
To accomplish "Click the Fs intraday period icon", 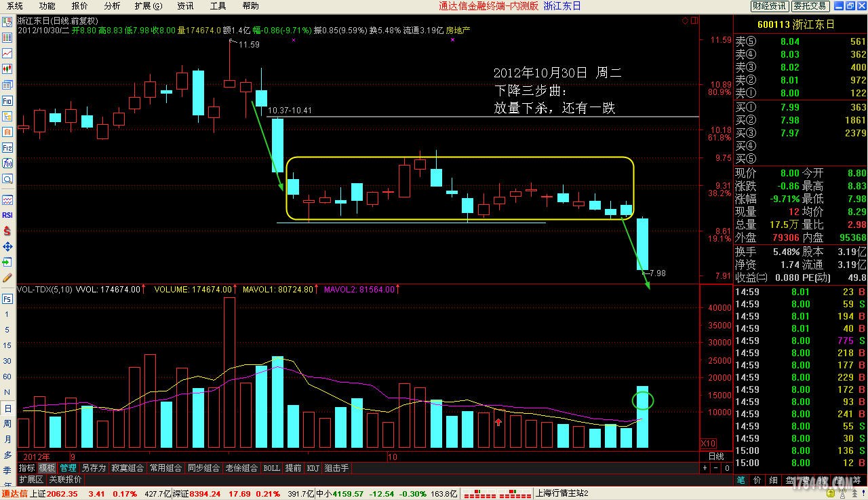I will point(7,299).
